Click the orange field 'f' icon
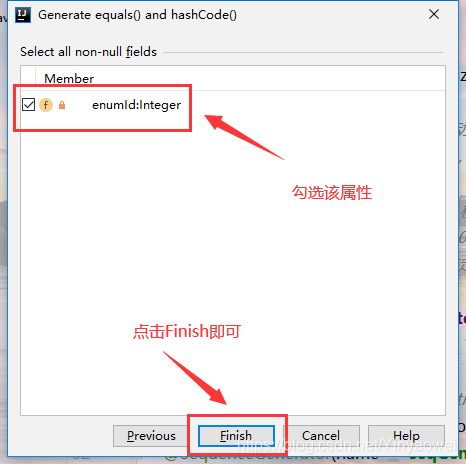This screenshot has width=466, height=464. tap(46, 105)
